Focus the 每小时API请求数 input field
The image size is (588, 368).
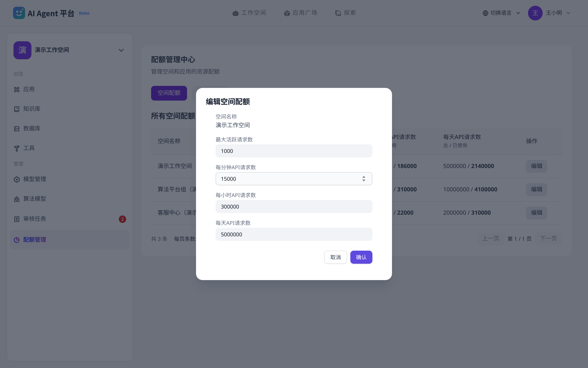click(x=294, y=206)
